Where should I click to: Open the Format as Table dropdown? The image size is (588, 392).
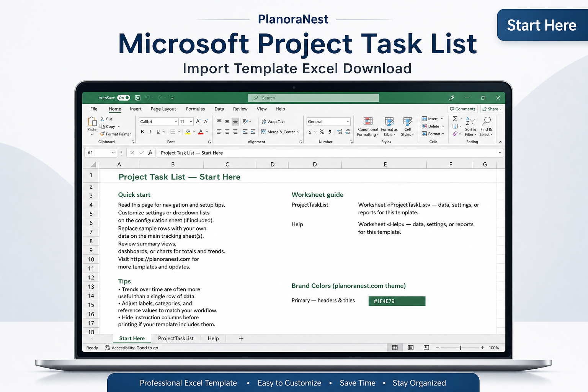click(389, 127)
